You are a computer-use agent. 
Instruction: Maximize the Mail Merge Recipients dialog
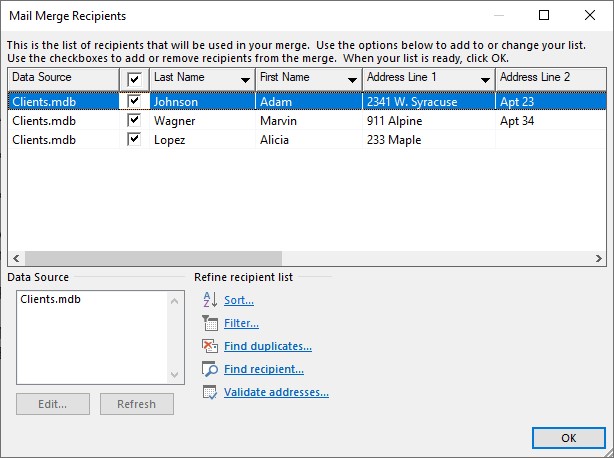(x=544, y=15)
